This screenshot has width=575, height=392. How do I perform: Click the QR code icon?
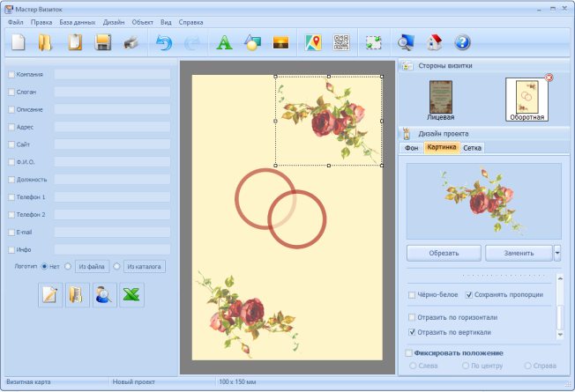click(341, 41)
